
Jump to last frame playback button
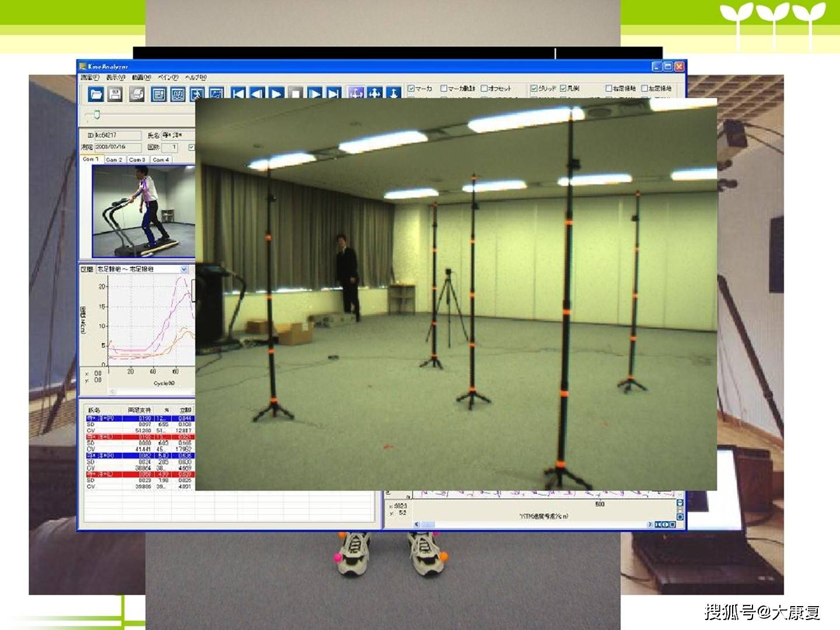[x=334, y=94]
